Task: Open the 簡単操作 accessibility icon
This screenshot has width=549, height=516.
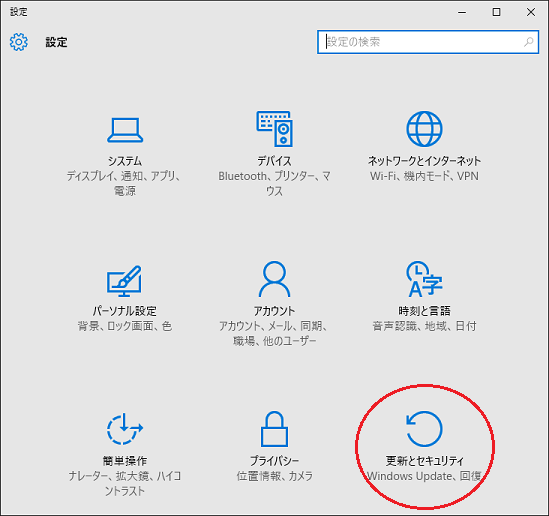Action: pyautogui.click(x=125, y=429)
